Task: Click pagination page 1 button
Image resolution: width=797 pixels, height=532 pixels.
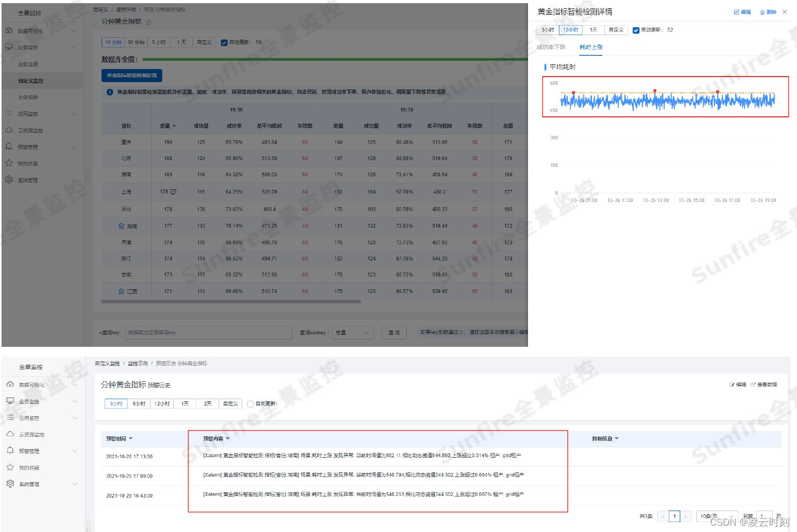Action: pos(675,516)
